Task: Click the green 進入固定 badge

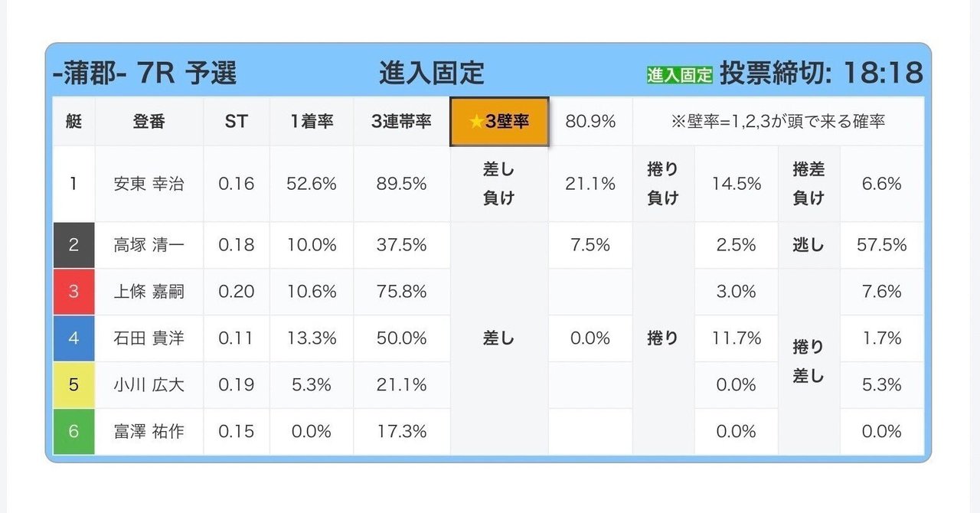Action: tap(680, 74)
